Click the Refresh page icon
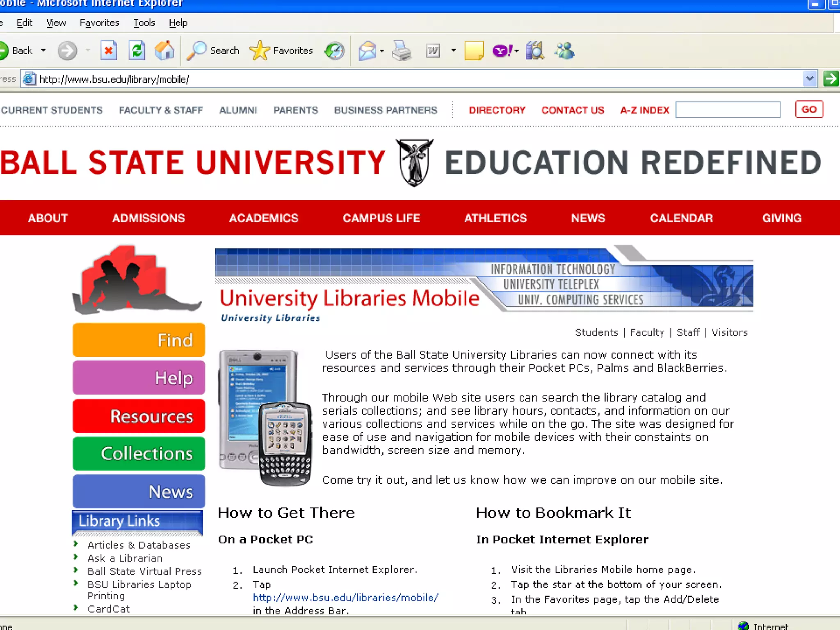 tap(137, 51)
